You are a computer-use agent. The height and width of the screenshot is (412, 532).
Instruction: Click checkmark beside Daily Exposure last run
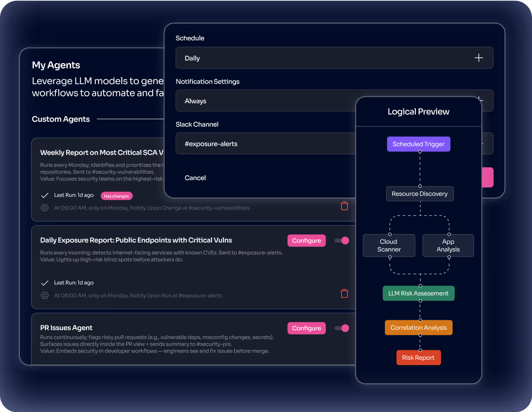(x=45, y=283)
